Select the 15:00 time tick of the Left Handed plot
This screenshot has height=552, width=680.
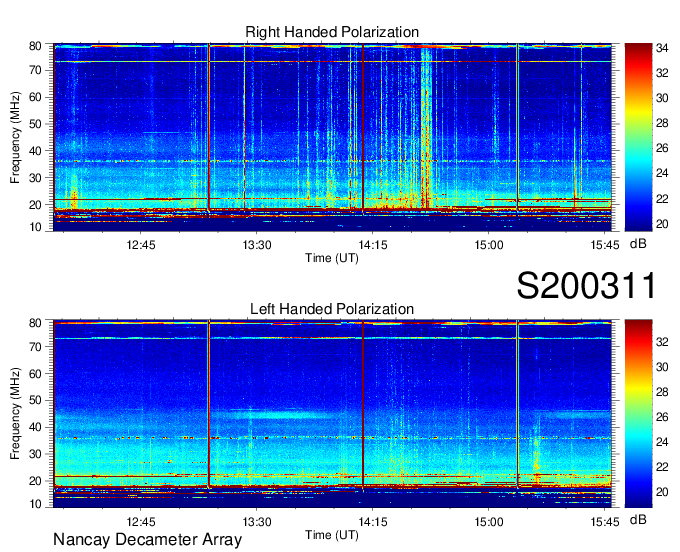(489, 522)
